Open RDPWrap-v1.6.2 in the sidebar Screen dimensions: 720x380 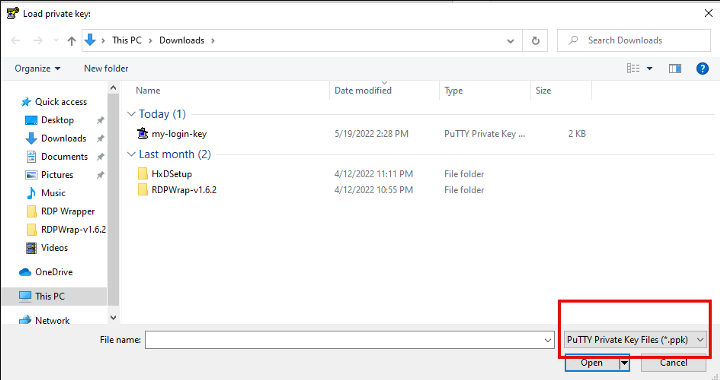point(73,229)
